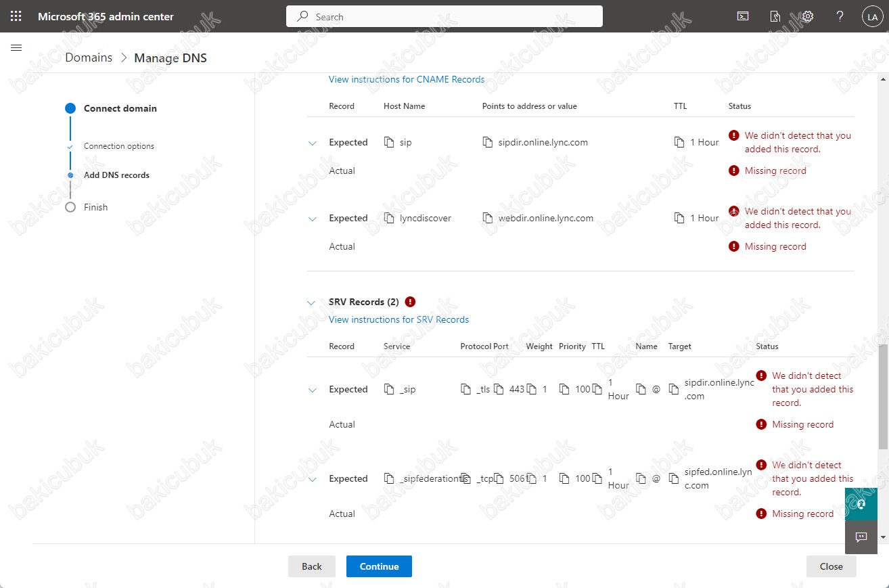Click the Continue button

point(379,566)
